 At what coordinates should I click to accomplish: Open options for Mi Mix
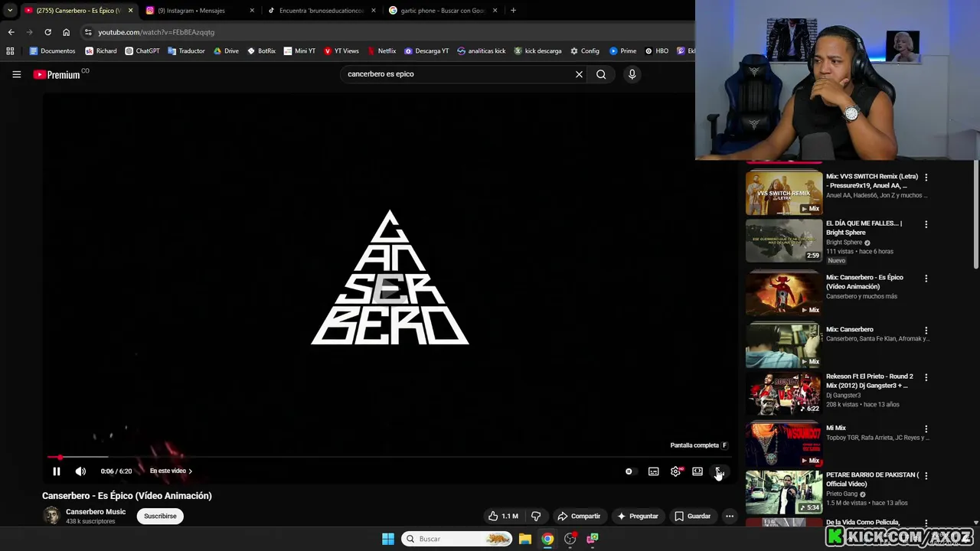click(x=926, y=429)
